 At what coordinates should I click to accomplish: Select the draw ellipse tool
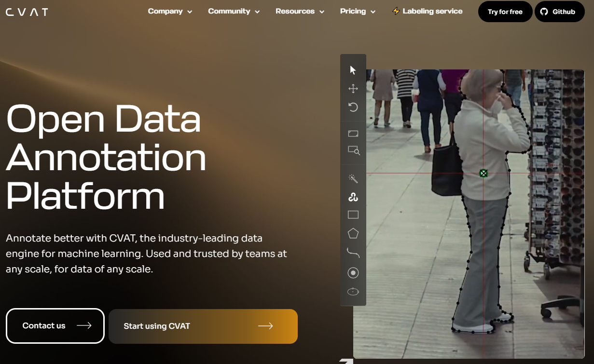(353, 292)
